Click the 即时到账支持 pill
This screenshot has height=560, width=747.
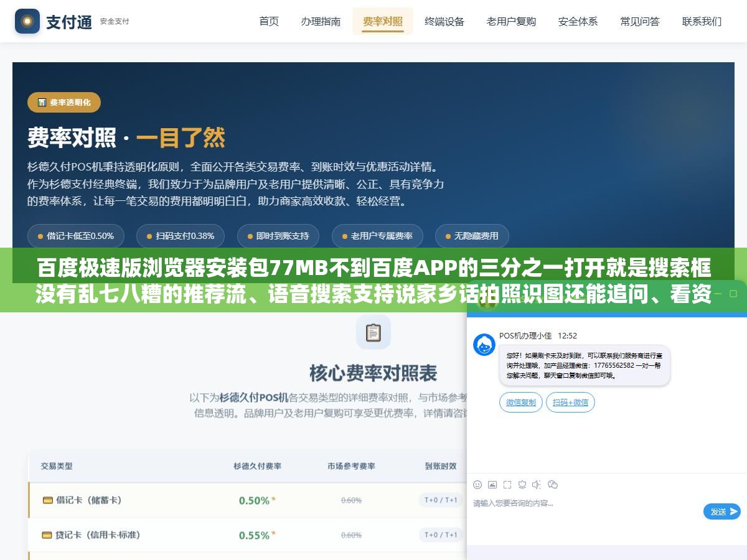tap(278, 236)
